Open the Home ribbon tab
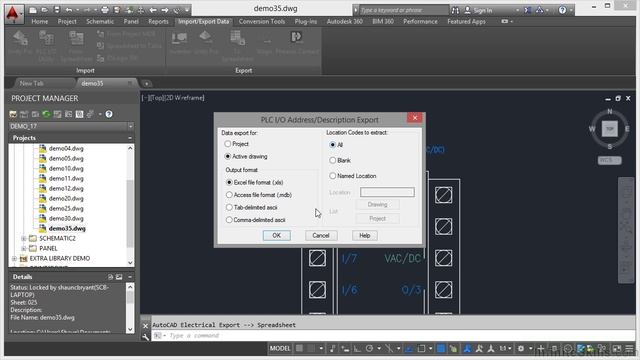 pos(40,21)
